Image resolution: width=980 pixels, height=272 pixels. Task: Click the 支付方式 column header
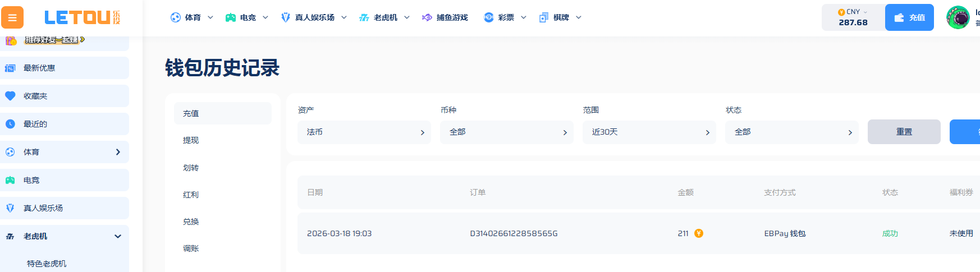[780, 192]
